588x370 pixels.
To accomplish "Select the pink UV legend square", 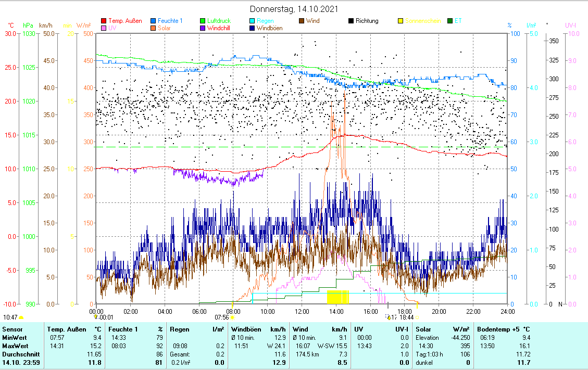I will tap(104, 28).
